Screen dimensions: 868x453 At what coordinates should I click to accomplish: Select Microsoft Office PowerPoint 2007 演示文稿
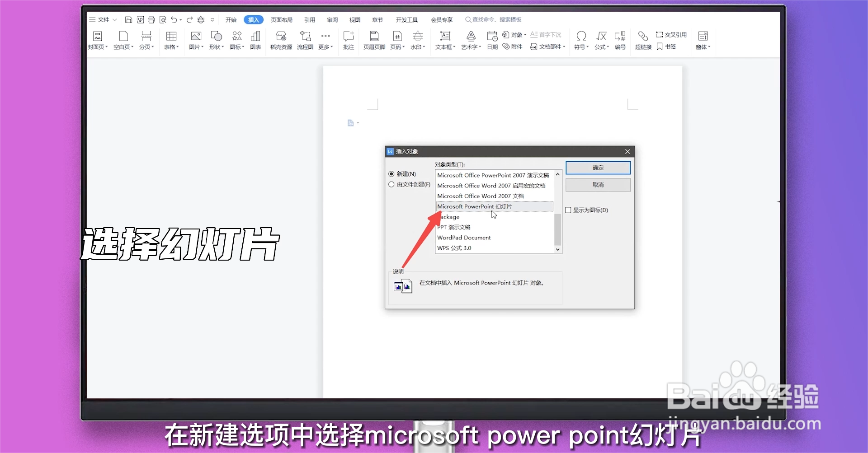pyautogui.click(x=494, y=175)
